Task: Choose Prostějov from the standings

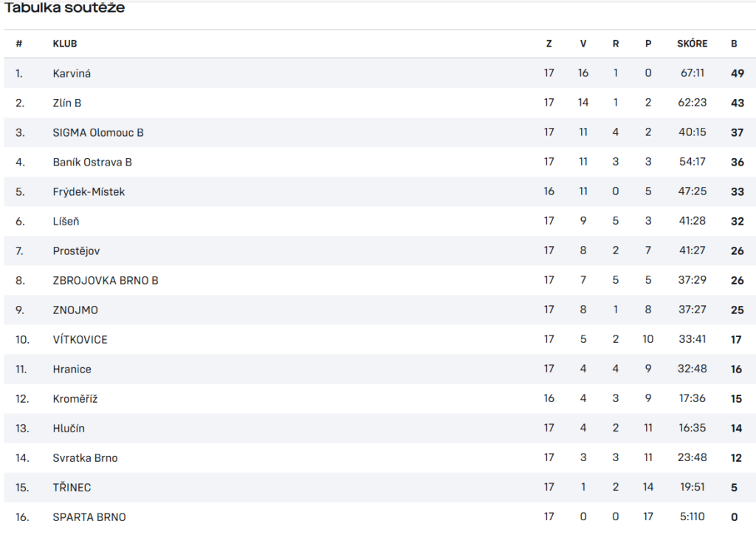Action: click(x=76, y=251)
